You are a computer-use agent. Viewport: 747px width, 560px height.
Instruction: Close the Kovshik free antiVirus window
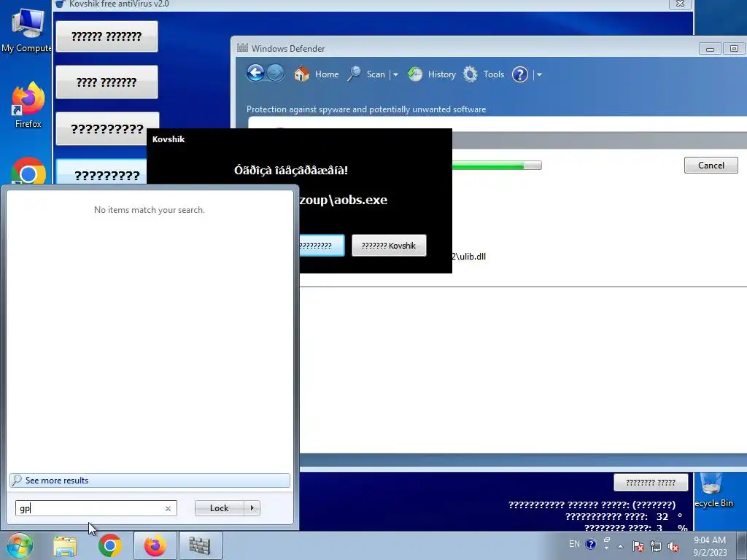pos(681,4)
